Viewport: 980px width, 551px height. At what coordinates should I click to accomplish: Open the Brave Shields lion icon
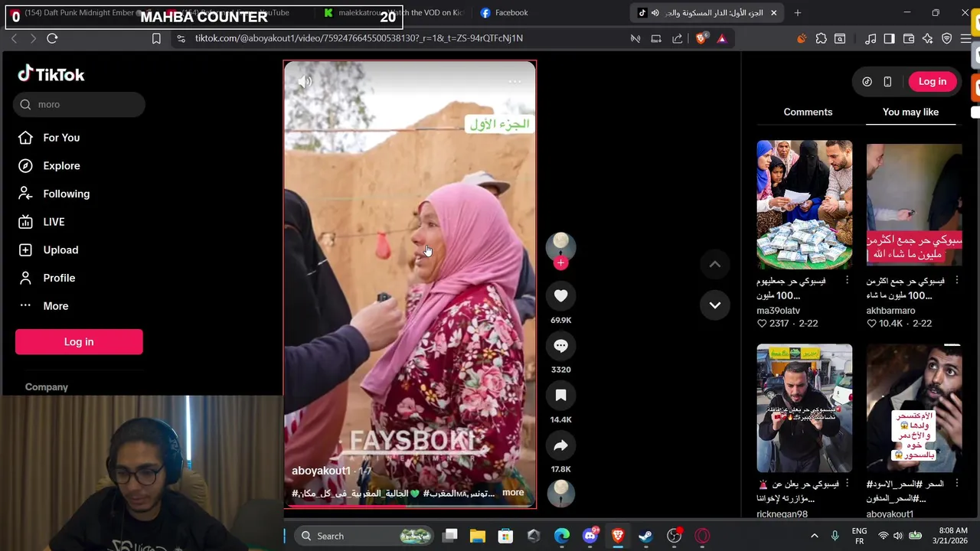[701, 38]
